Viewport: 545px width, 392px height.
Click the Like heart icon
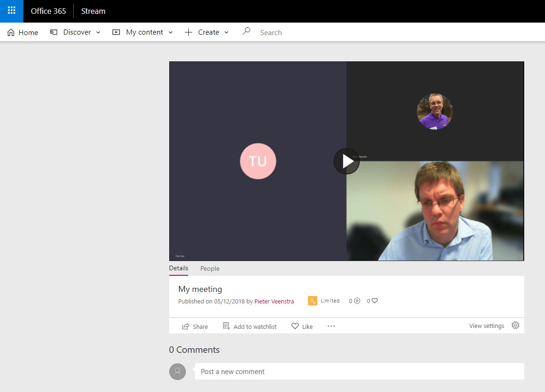coord(295,326)
